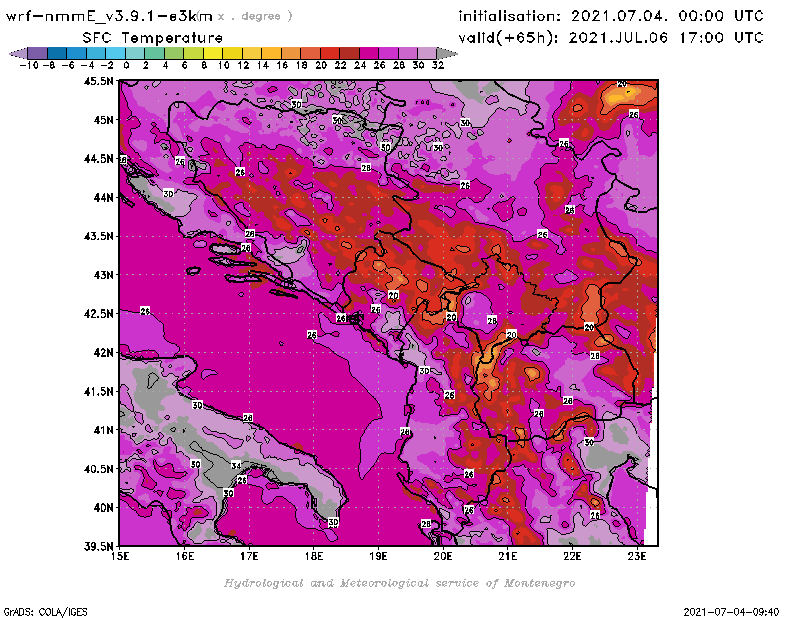Click the '16E' longitude label
This screenshot has width=800, height=618.
click(185, 556)
